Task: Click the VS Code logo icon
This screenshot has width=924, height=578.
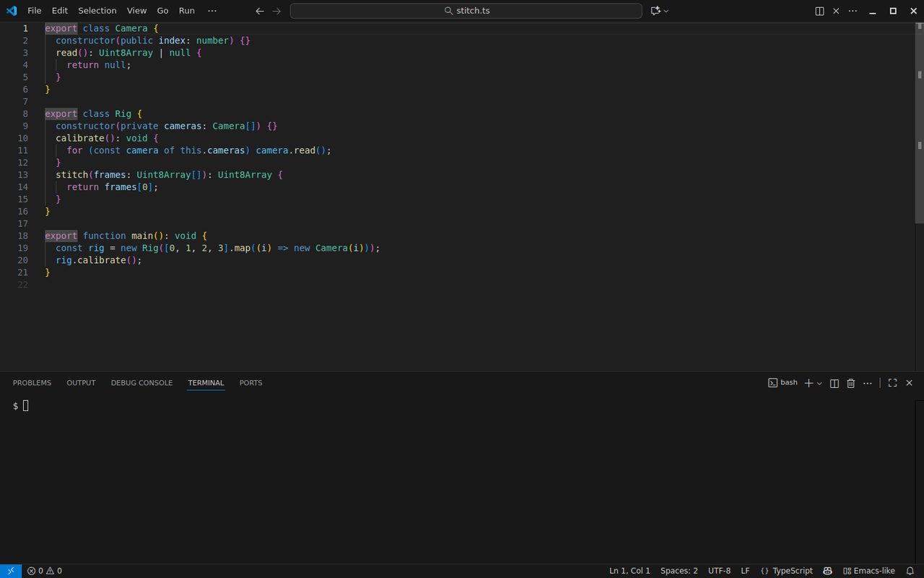Action: [12, 11]
